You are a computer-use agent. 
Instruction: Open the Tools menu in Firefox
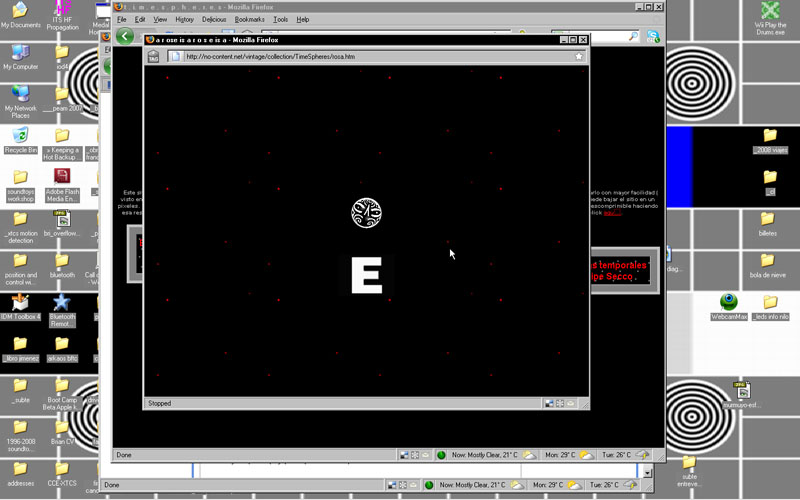point(280,19)
